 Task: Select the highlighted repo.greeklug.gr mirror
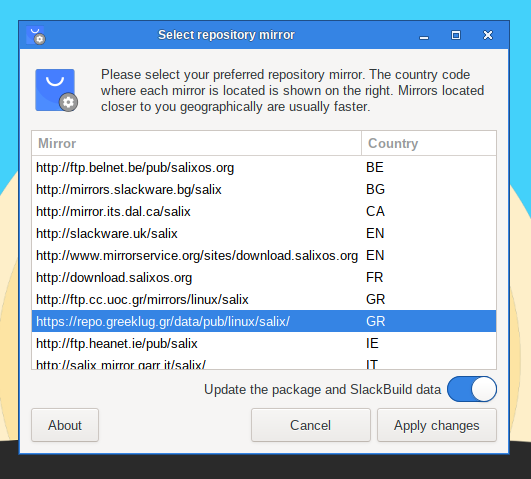pyautogui.click(x=264, y=321)
